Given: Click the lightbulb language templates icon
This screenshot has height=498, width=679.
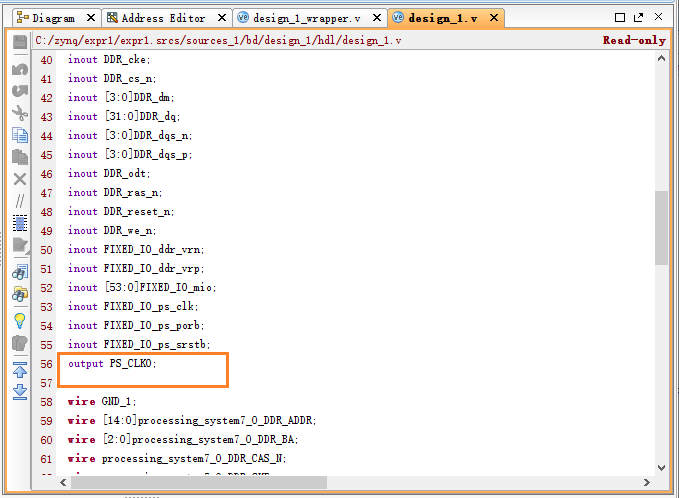Looking at the screenshot, I should click(19, 320).
